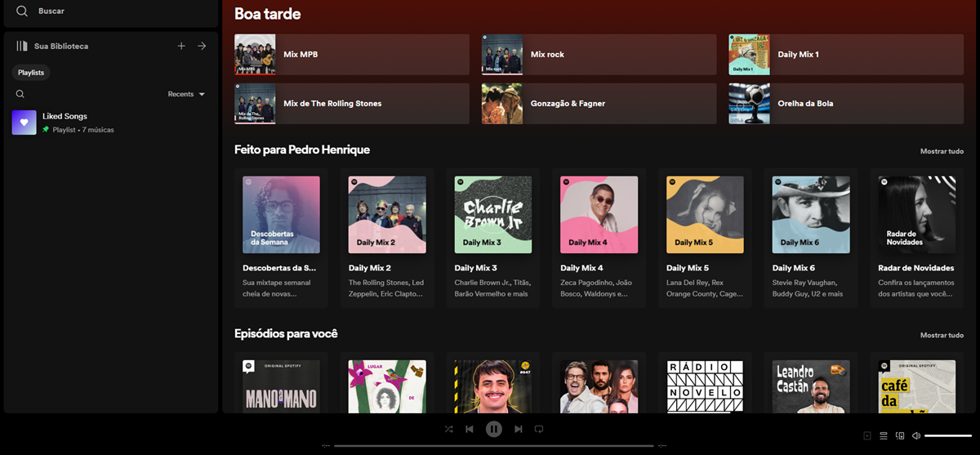
Task: Click the playback progress bar
Action: click(x=494, y=446)
